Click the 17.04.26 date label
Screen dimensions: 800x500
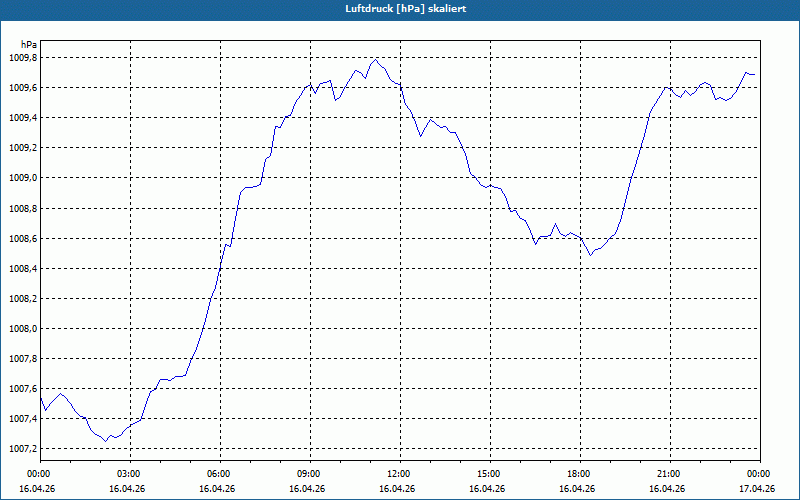(757, 489)
